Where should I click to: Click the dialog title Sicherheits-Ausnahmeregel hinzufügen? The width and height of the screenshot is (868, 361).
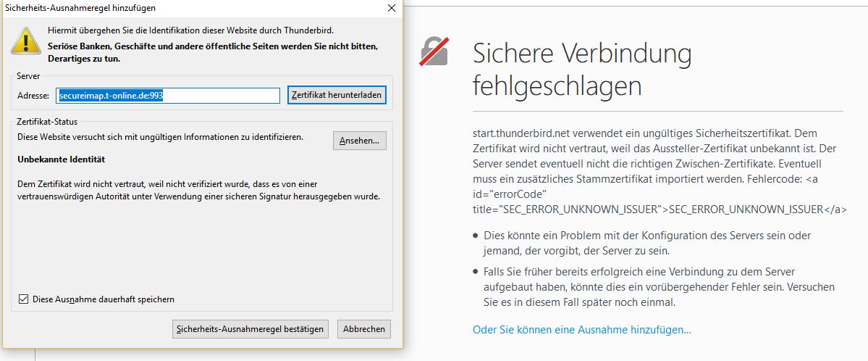pyautogui.click(x=80, y=8)
